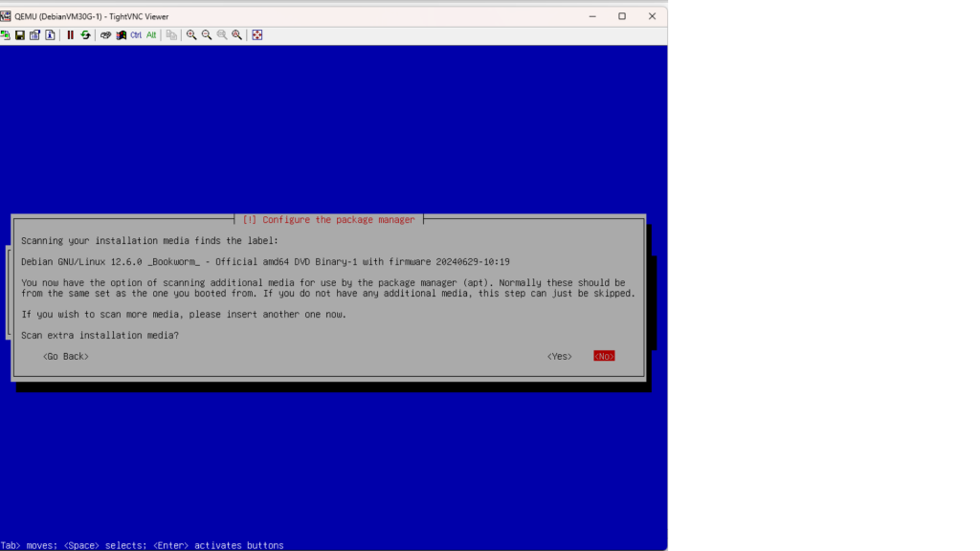
Task: Send Ctrl+Alt+Del to the remote machine
Action: click(x=105, y=35)
